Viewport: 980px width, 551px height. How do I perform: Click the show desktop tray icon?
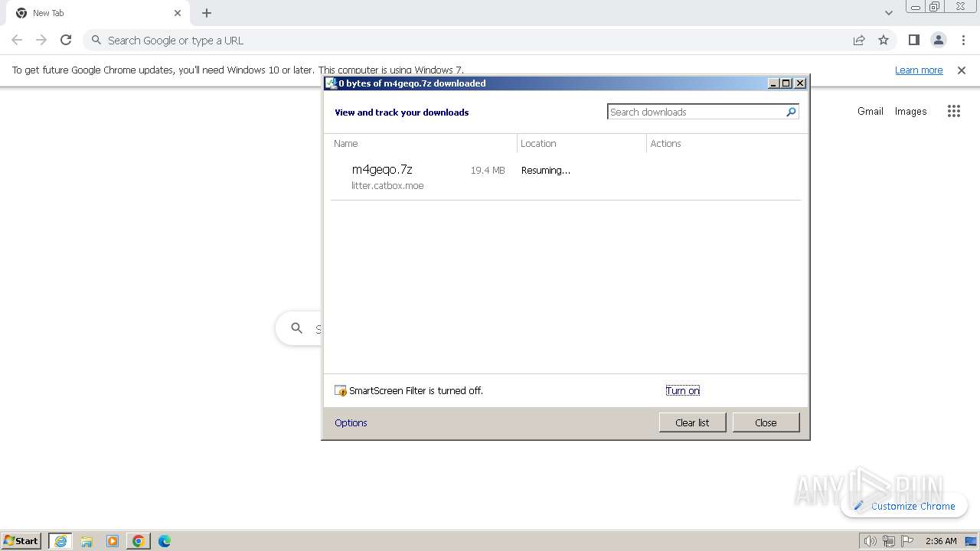(x=972, y=541)
